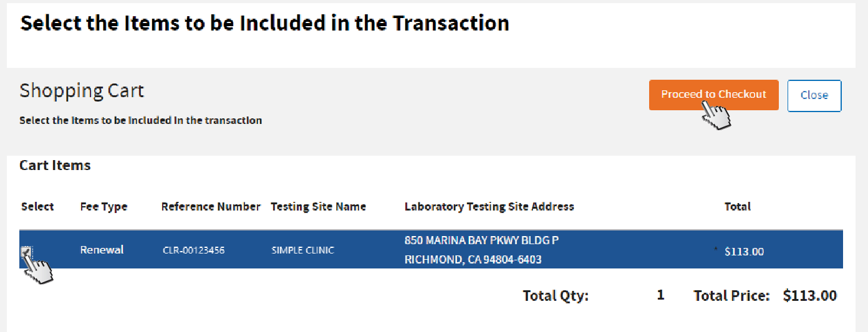Select the Renewal fee type cell
Image resolution: width=868 pixels, height=332 pixels.
(x=102, y=250)
